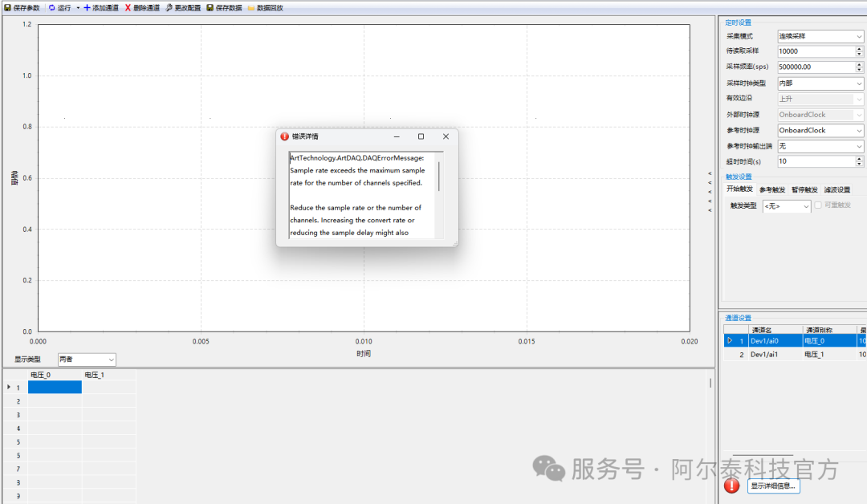Expand the 采样时钟类型 clock type dropdown
This screenshot has height=504, width=867.
click(859, 83)
